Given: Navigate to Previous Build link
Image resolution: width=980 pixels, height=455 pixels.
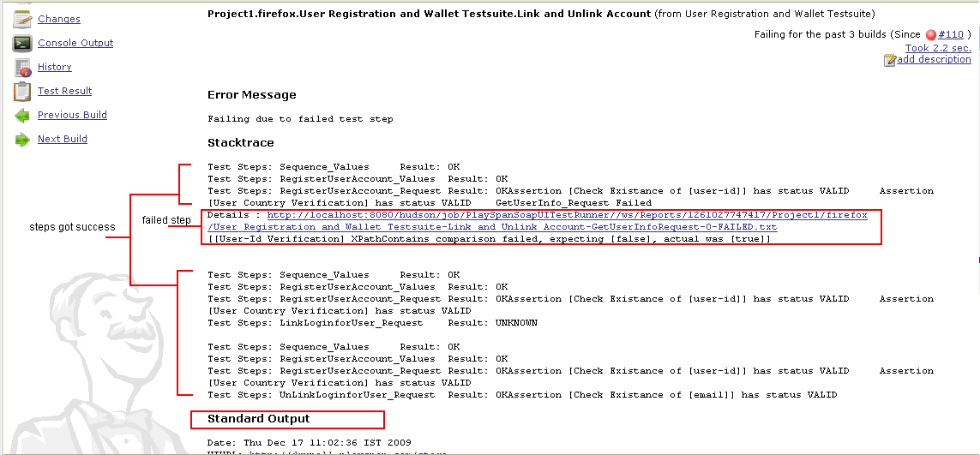Looking at the screenshot, I should (x=72, y=115).
